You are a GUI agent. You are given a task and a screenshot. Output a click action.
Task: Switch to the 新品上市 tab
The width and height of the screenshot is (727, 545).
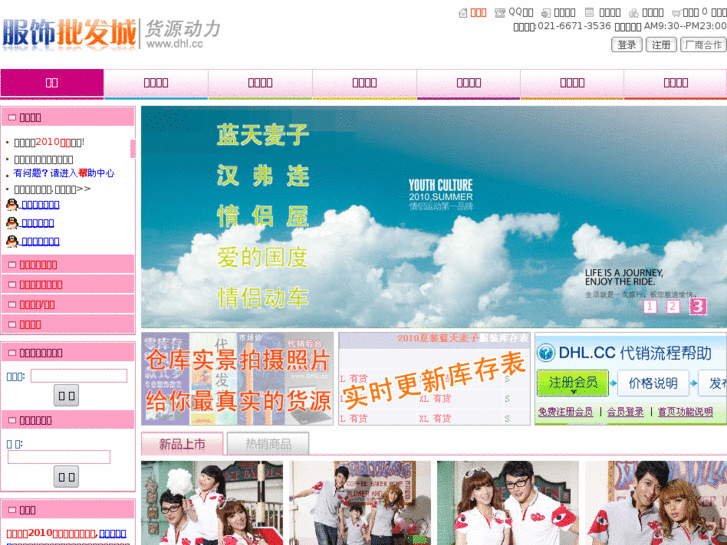pyautogui.click(x=182, y=444)
